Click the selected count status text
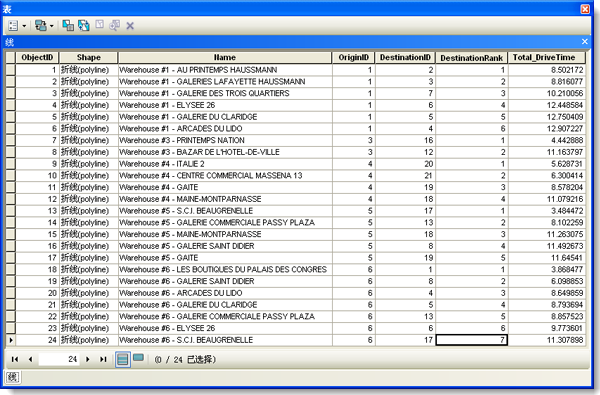The width and height of the screenshot is (600, 395). (x=185, y=359)
